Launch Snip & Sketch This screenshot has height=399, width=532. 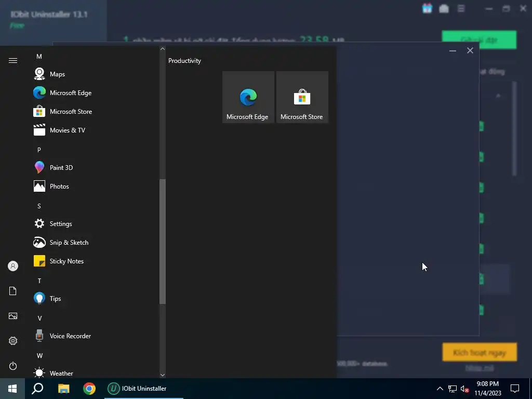[95, 242]
